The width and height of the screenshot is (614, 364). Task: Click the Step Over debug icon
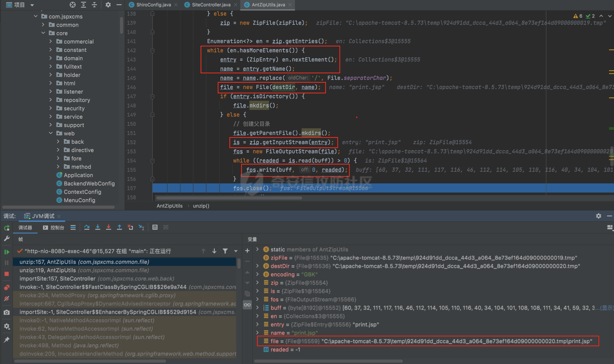87,227
